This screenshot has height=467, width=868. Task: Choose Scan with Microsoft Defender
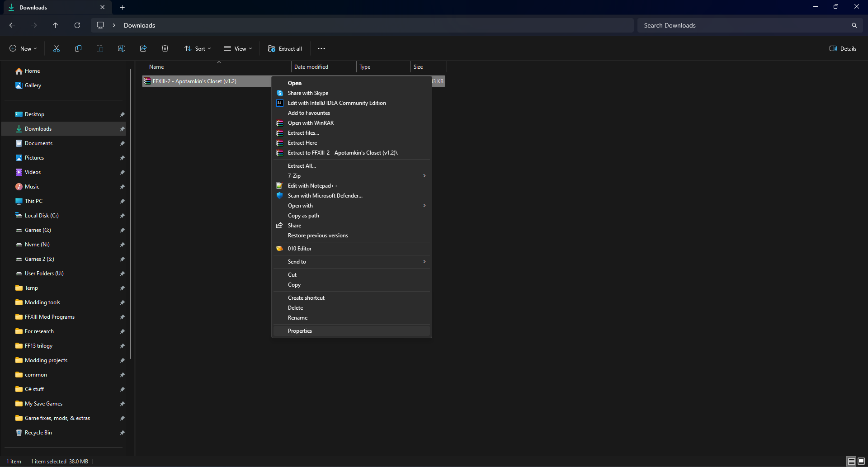pos(352,196)
